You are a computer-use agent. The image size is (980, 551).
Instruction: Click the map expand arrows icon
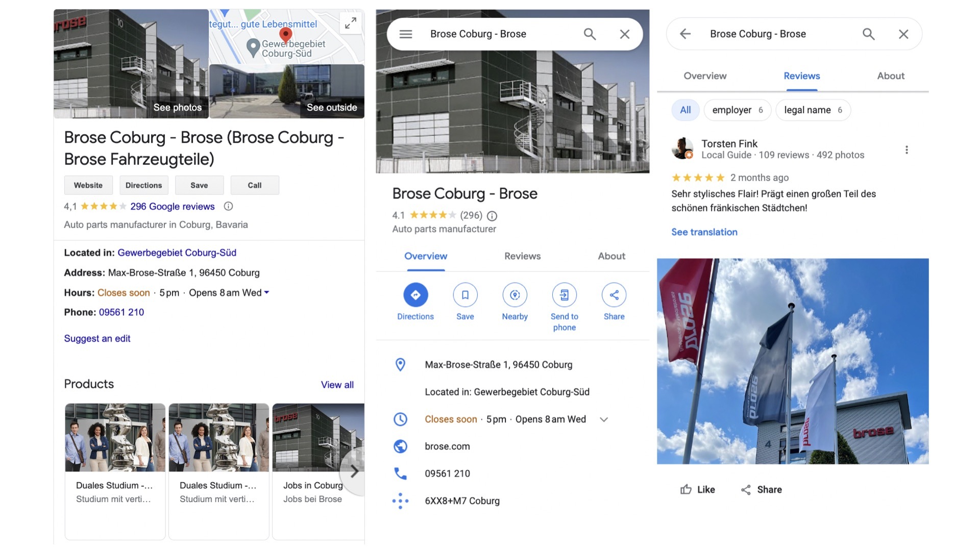(350, 23)
